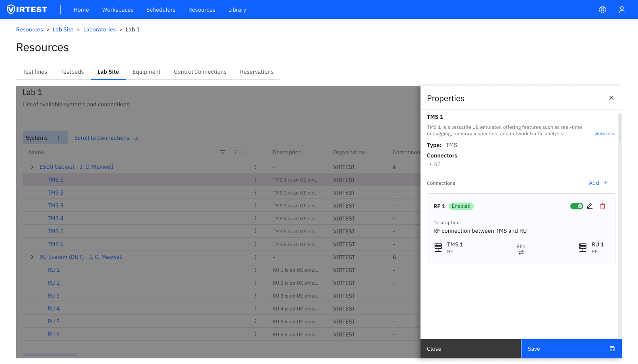Screen dimensions: 638x364
Task: Open the settings gear in header
Action: click(x=602, y=10)
